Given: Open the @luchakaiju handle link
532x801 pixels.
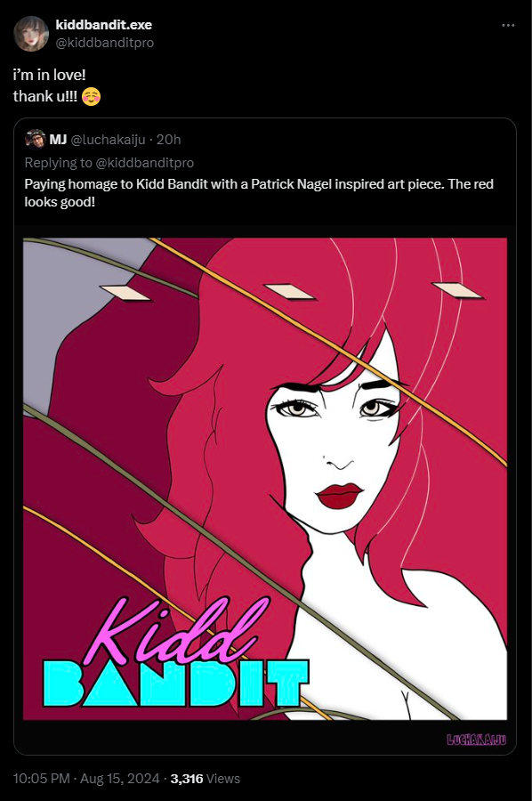Looking at the screenshot, I should 108,140.
